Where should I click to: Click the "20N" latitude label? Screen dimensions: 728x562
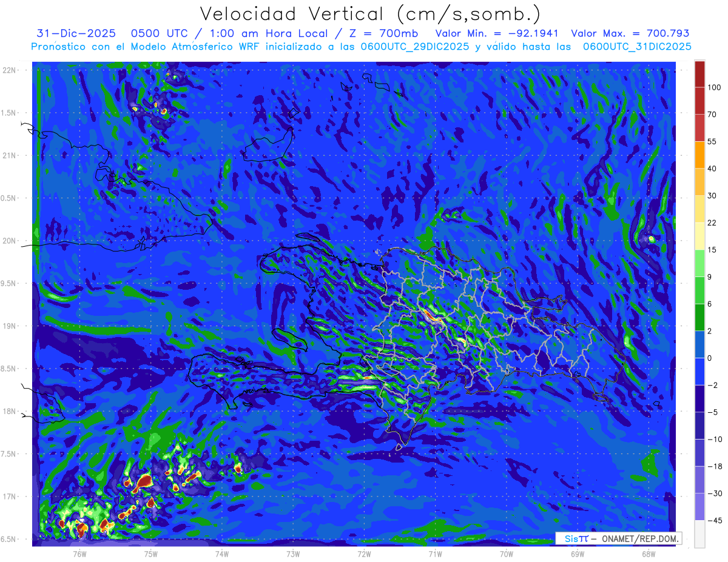(x=9, y=241)
